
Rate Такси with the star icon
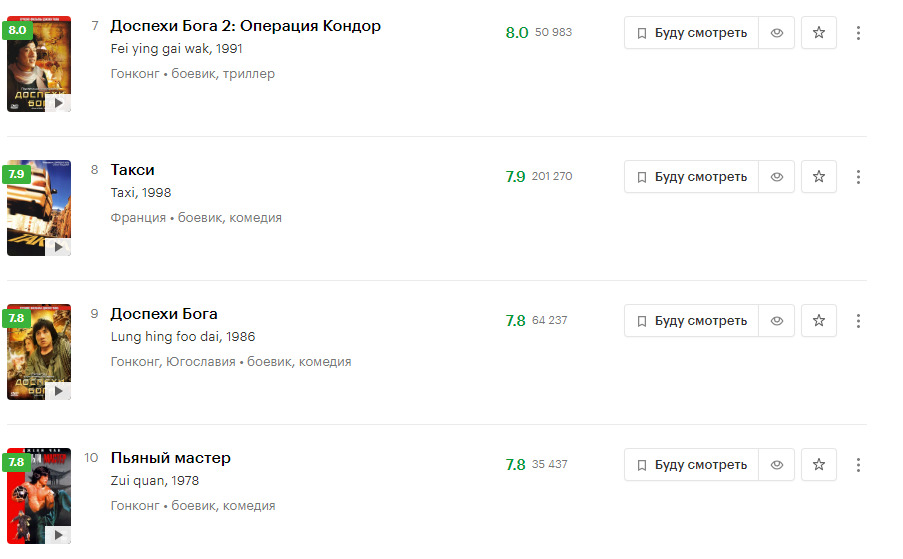(819, 177)
